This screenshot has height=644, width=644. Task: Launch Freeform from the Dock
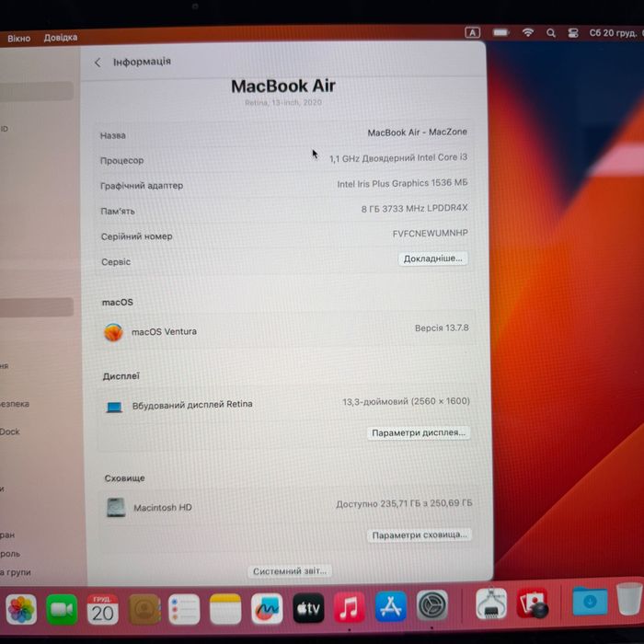[267, 609]
